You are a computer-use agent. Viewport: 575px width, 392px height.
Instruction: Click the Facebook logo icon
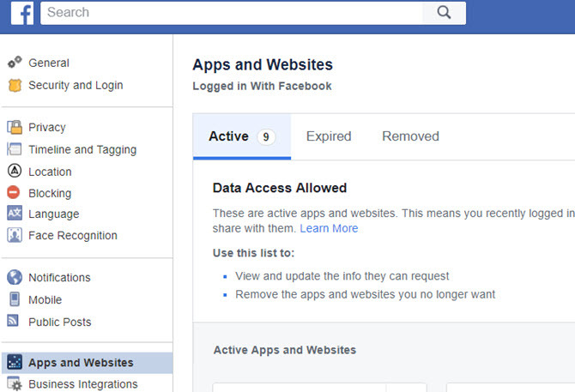22,13
